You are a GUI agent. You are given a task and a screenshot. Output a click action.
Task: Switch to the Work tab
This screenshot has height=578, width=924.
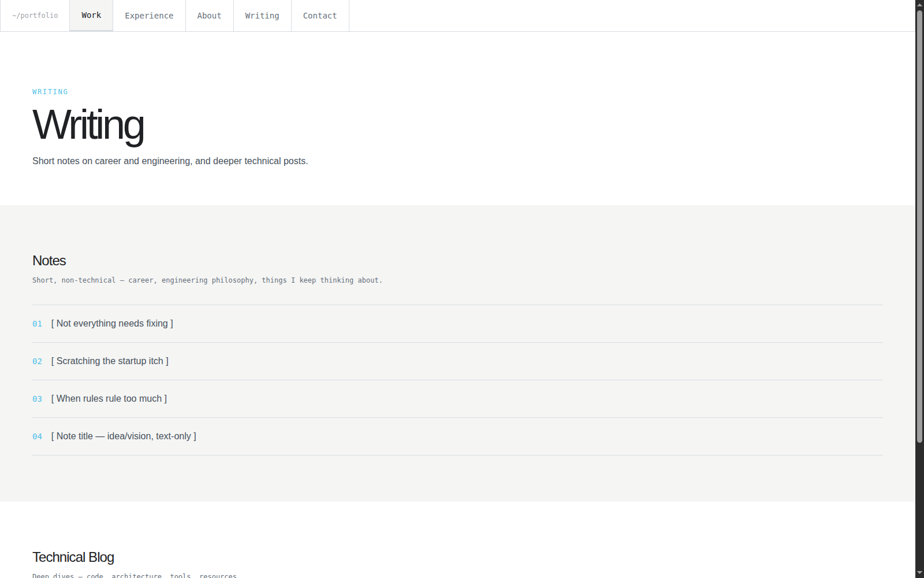(91, 16)
